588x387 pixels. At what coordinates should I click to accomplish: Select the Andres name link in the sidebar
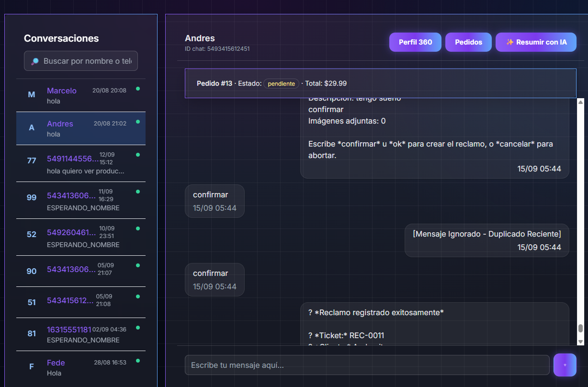point(60,124)
